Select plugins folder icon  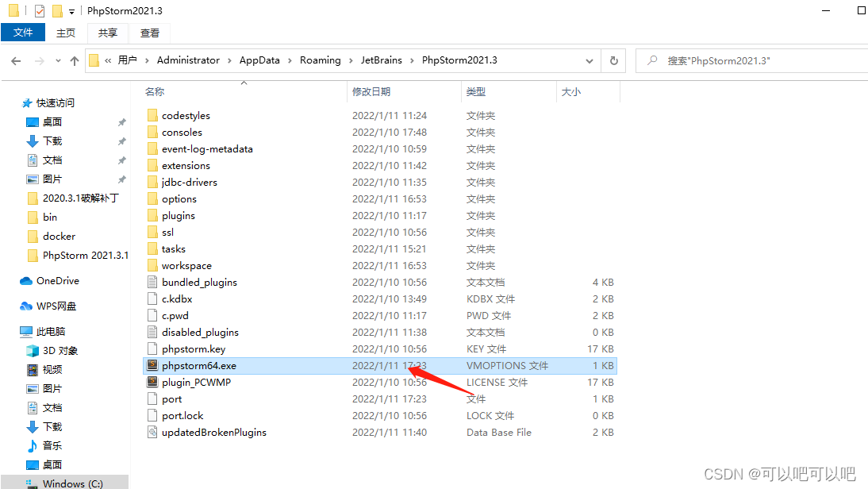pos(153,215)
